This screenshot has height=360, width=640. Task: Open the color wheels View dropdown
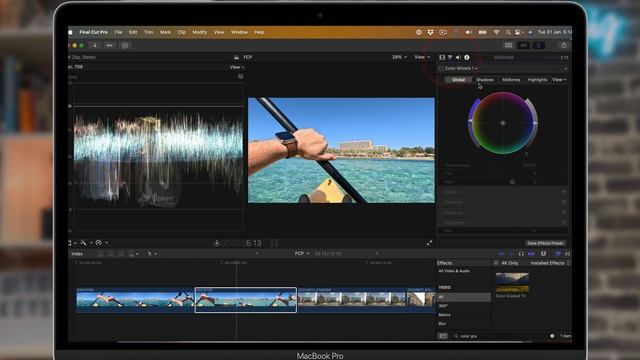point(559,80)
